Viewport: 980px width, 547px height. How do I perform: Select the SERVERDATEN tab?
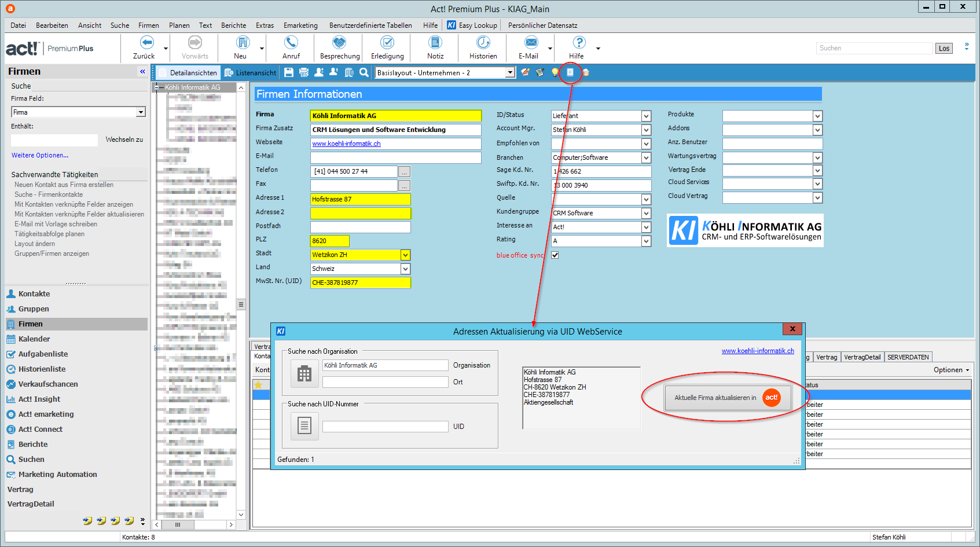coord(908,357)
